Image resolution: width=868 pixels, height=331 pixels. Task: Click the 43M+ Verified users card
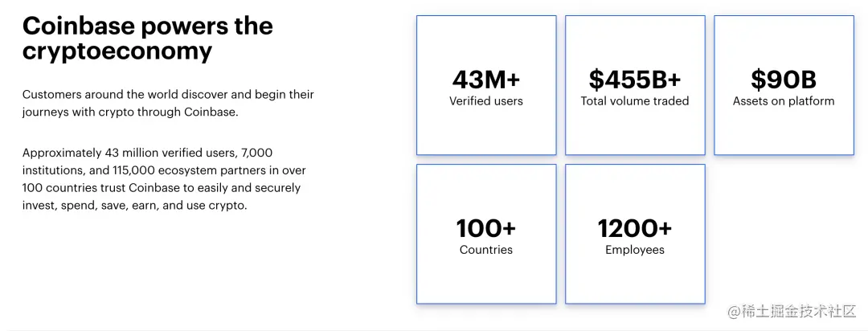pyautogui.click(x=486, y=85)
